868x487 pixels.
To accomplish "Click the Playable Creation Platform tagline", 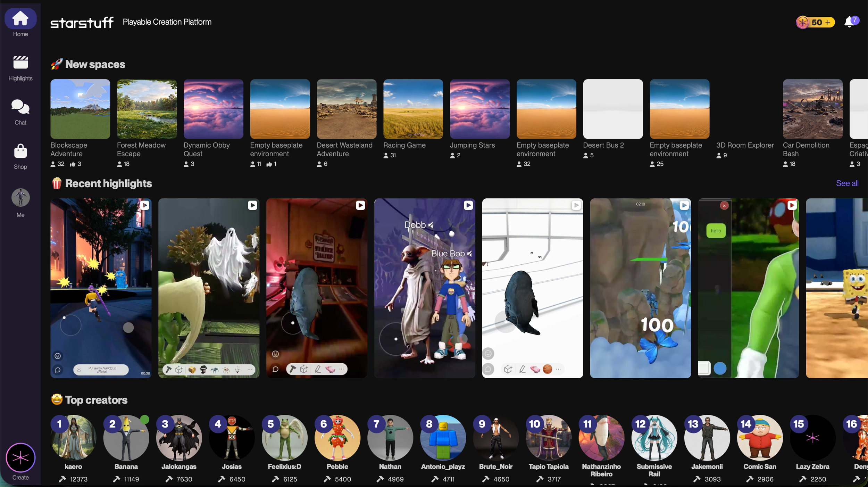I will (x=167, y=22).
